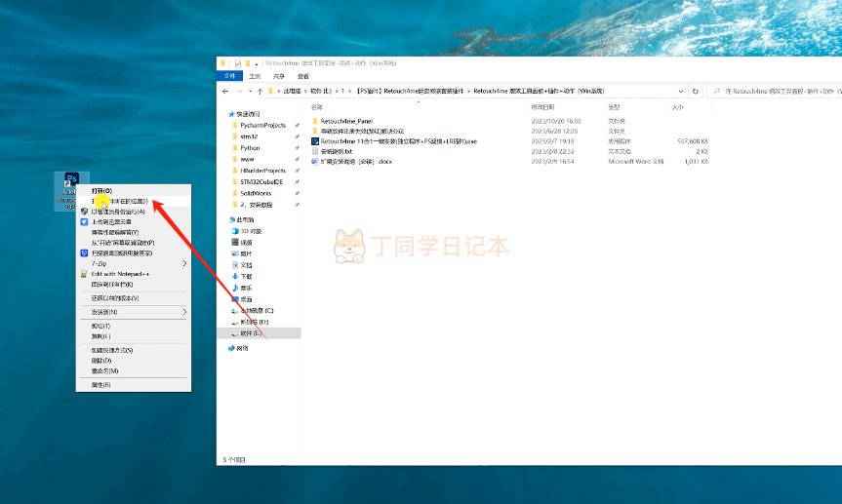Click the Forward arrow in Explorer

pos(239,92)
